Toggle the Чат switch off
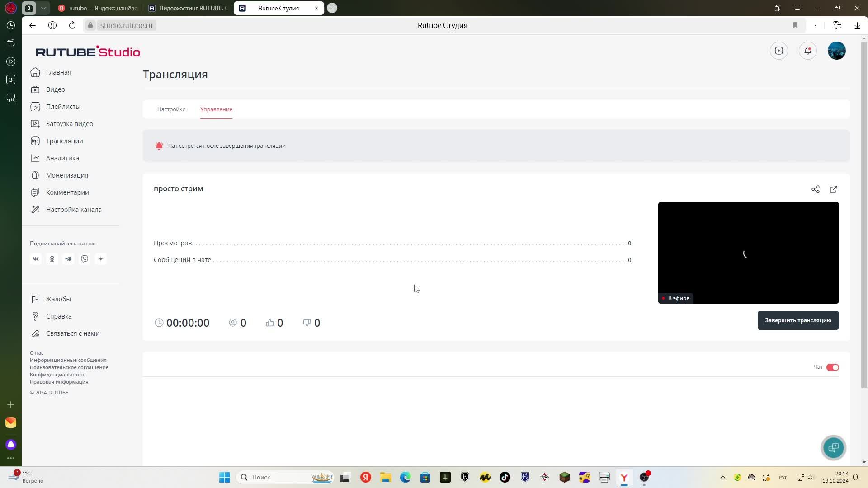The width and height of the screenshot is (868, 488). [832, 367]
